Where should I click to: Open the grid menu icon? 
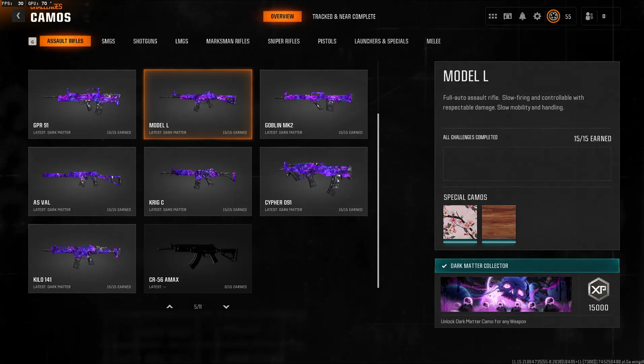tap(493, 16)
